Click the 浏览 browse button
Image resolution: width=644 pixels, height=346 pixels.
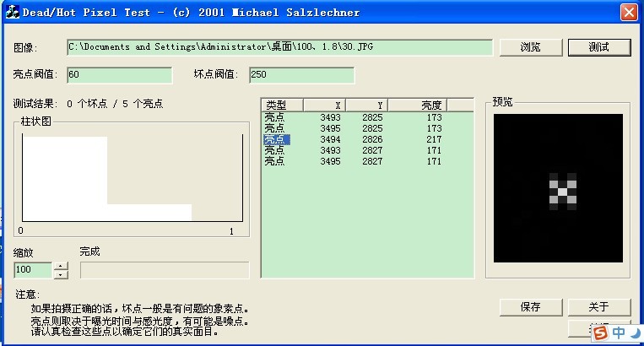point(531,47)
